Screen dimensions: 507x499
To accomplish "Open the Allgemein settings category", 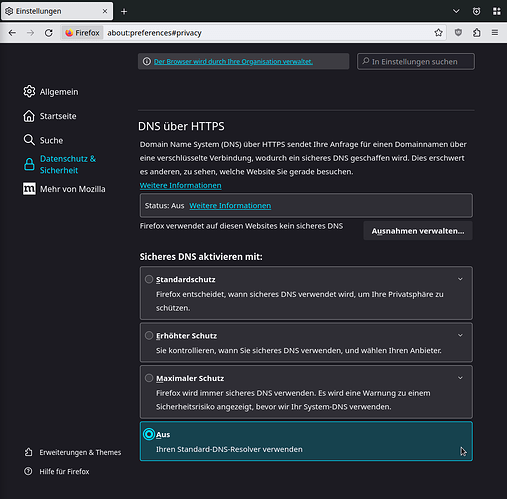I will tap(51, 92).
